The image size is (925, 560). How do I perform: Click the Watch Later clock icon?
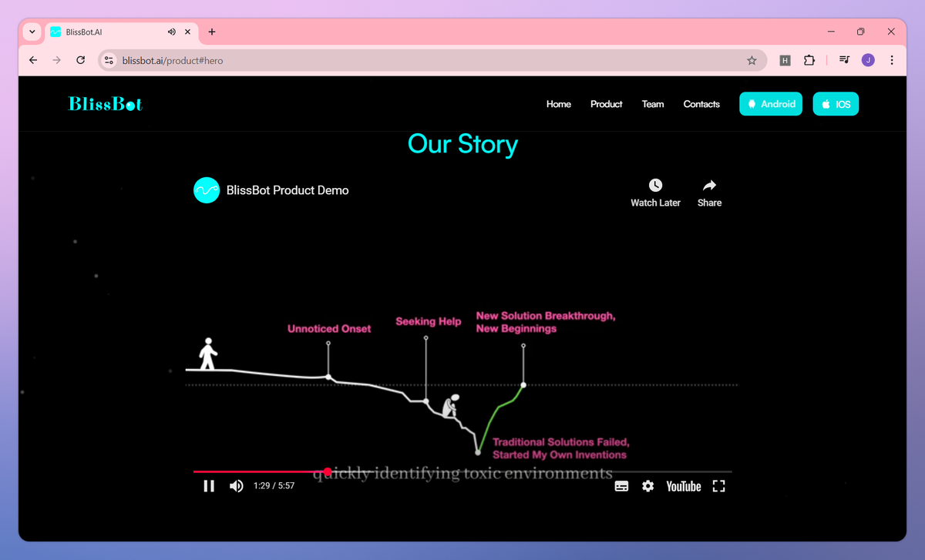tap(655, 185)
